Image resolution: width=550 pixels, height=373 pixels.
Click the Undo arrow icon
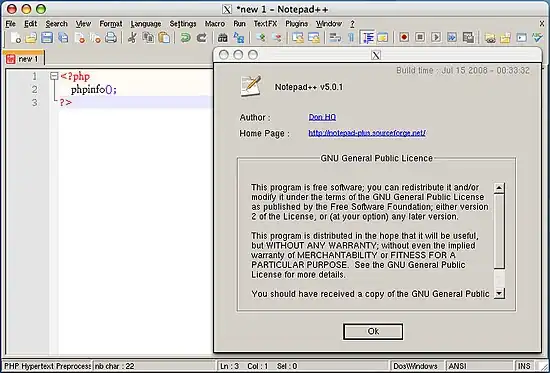185,37
